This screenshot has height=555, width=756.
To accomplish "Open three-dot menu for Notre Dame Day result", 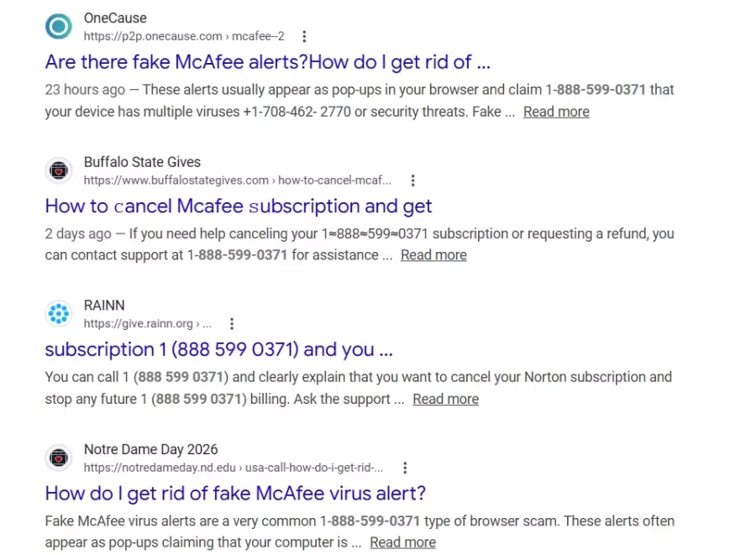I will 405,468.
